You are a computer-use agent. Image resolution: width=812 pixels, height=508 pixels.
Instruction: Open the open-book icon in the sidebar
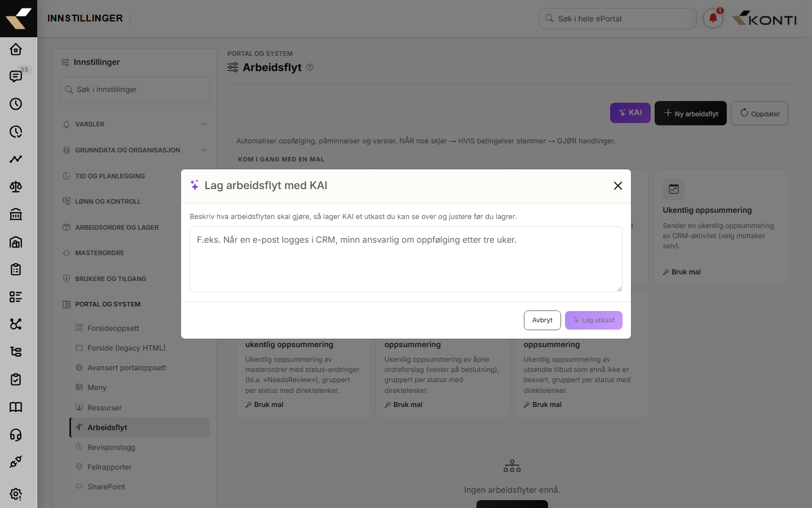tap(16, 407)
